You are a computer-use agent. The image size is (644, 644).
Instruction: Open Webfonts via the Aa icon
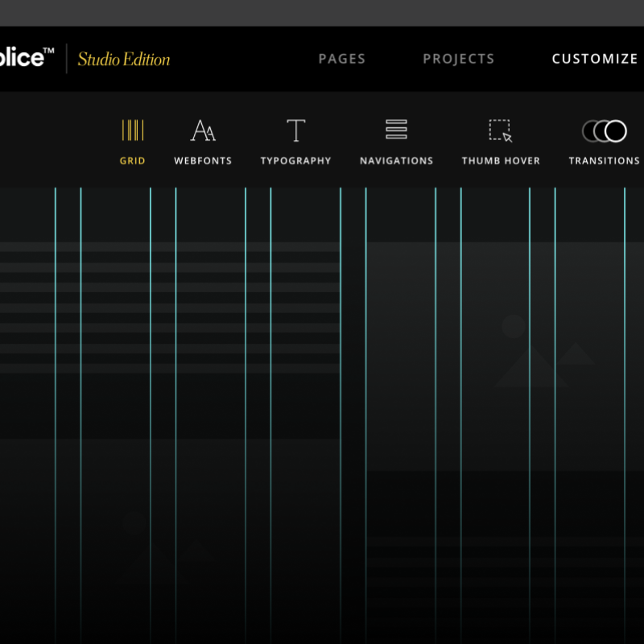pyautogui.click(x=203, y=130)
